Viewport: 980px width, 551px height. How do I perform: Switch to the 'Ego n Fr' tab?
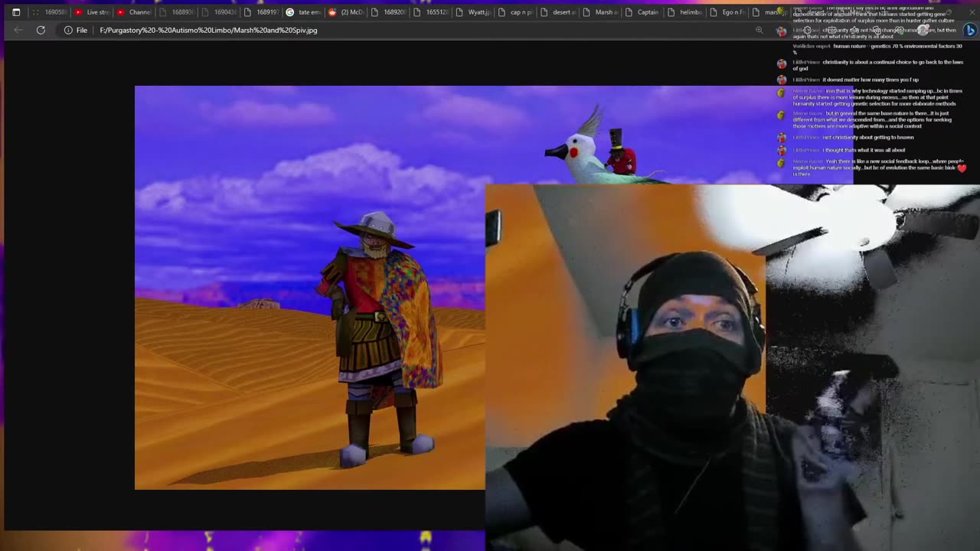click(727, 12)
